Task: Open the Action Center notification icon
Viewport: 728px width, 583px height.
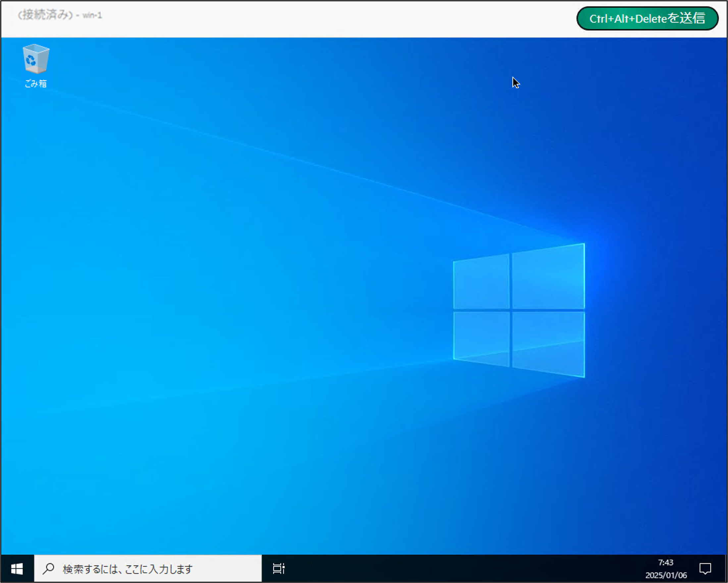Action: pos(705,569)
